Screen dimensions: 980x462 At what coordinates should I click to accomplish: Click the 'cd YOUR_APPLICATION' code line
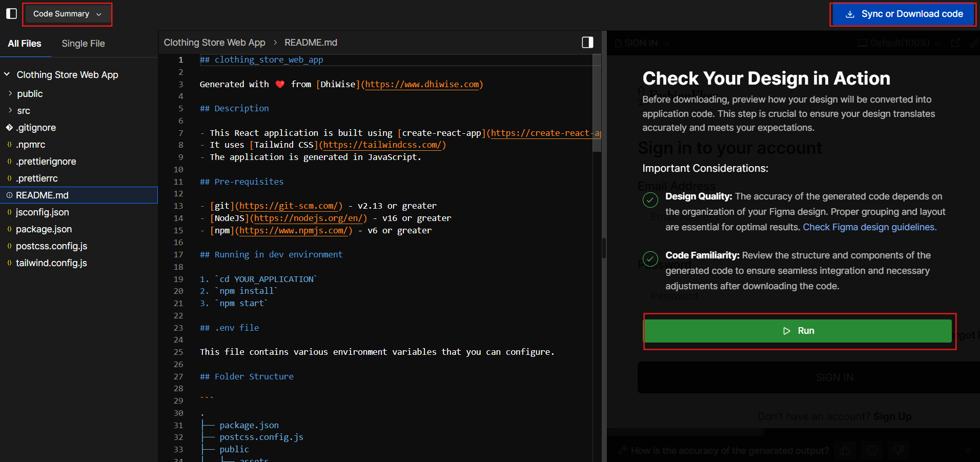coord(258,279)
